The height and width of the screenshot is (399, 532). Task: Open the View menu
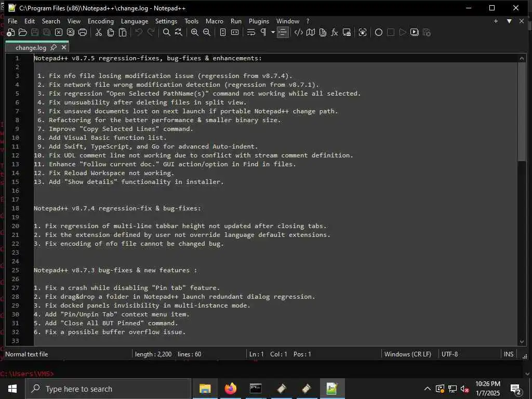point(74,21)
